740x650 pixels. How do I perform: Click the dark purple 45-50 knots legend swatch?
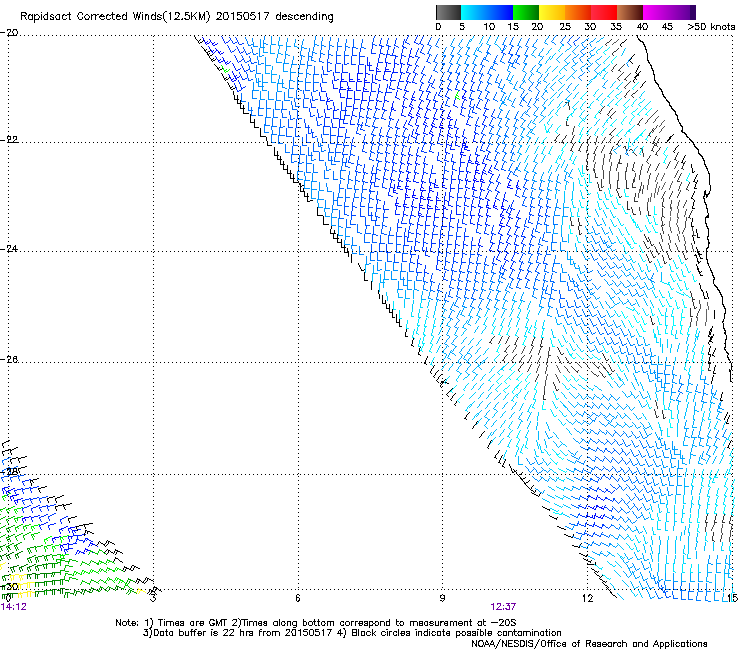click(682, 12)
